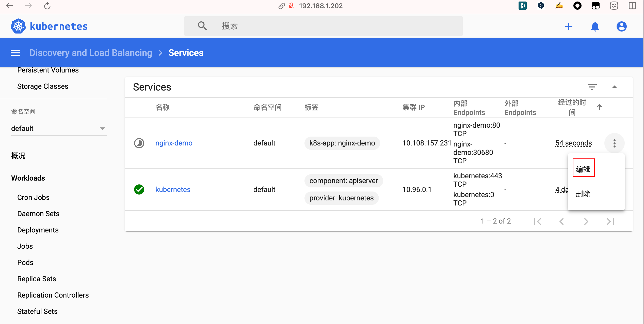Click cluster IP 10.108.157.231

pos(427,143)
